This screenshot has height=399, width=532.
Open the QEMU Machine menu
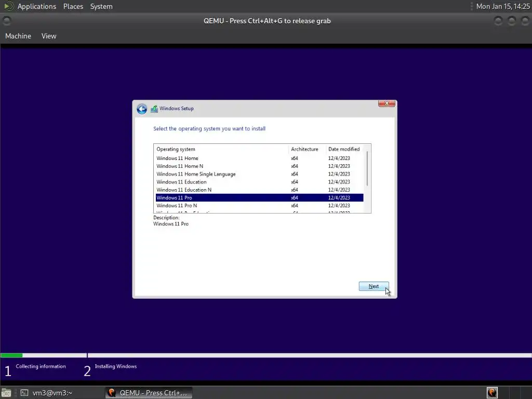(x=18, y=36)
